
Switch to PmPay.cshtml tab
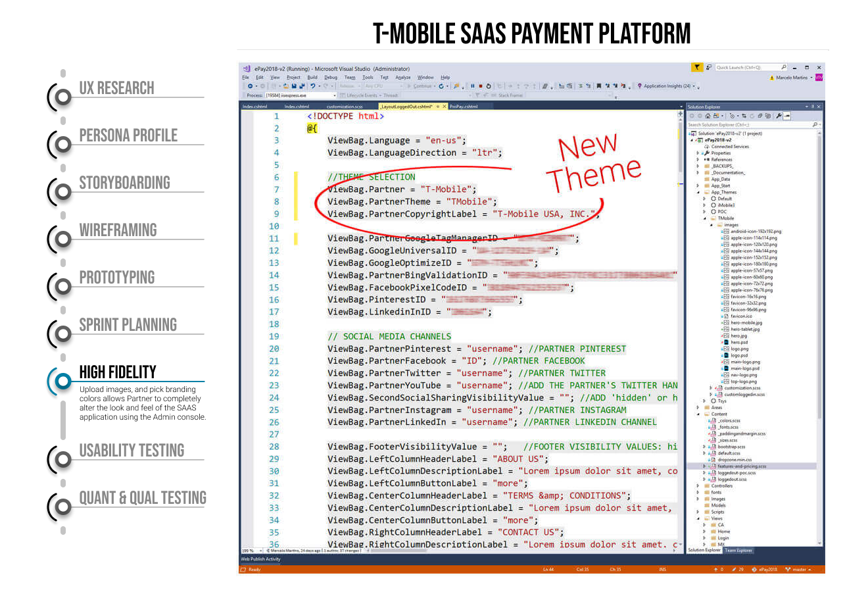(x=464, y=106)
